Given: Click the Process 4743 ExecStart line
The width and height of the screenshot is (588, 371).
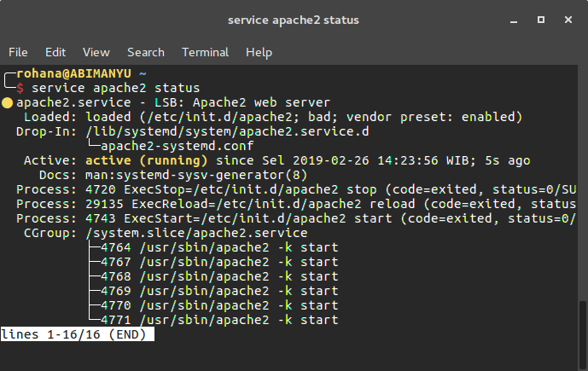Looking at the screenshot, I should (x=296, y=218).
